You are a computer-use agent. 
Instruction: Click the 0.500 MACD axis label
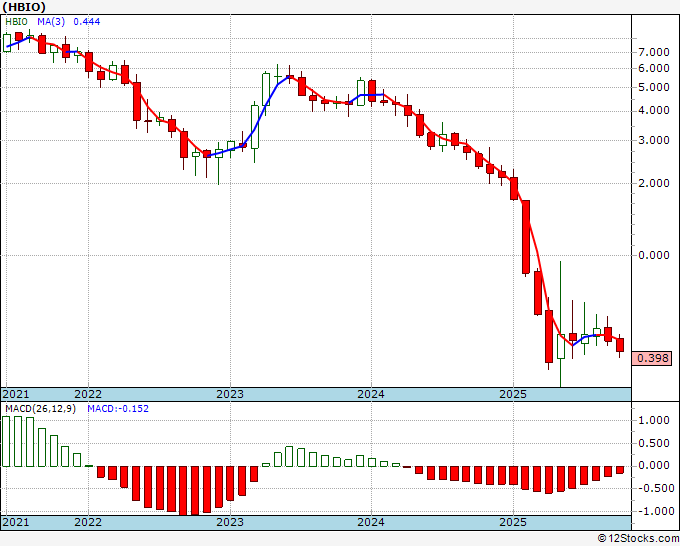654,443
